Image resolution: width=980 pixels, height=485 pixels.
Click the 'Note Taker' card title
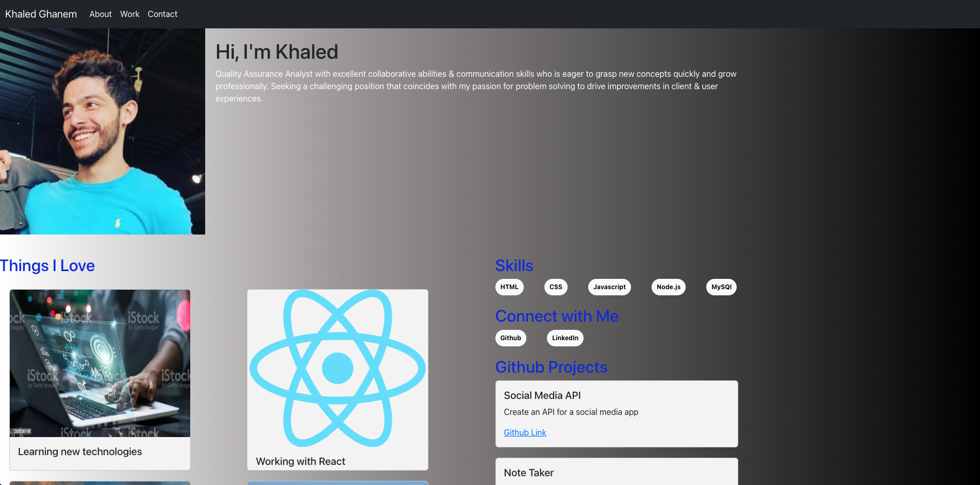tap(529, 473)
